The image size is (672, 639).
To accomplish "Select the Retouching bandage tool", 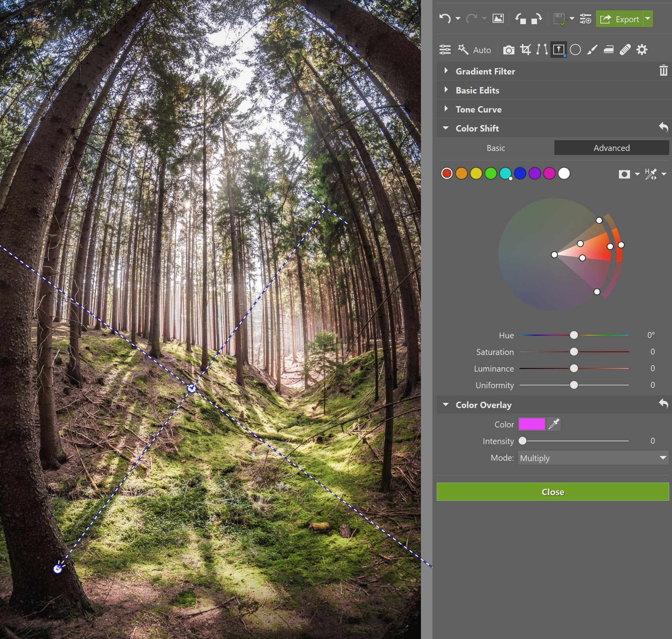I will click(625, 50).
